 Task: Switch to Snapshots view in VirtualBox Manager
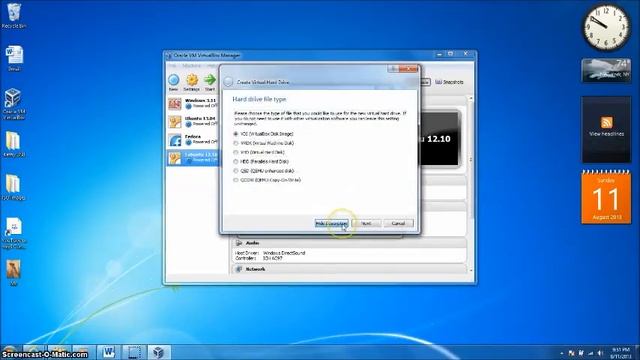[x=449, y=82]
